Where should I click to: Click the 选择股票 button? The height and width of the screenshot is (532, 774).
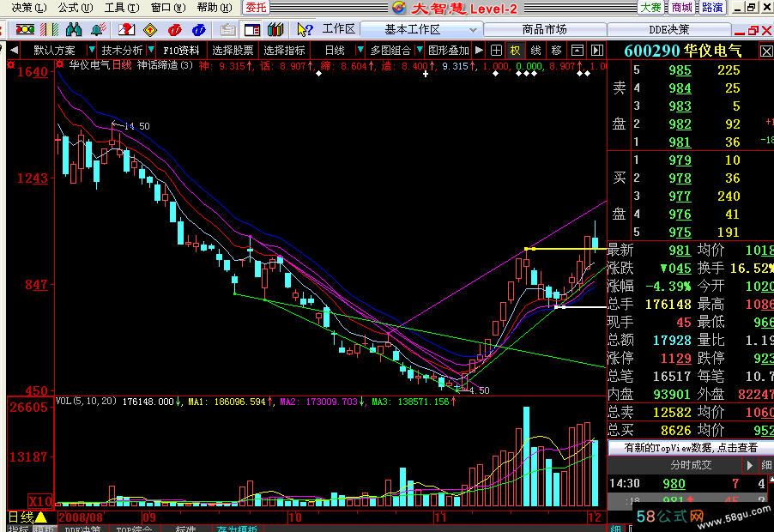[233, 51]
